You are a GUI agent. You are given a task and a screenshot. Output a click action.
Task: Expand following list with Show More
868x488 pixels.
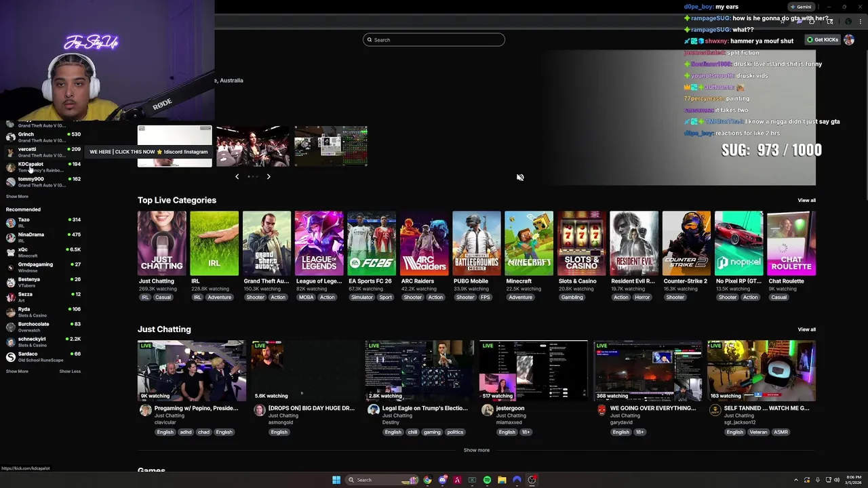(x=17, y=197)
